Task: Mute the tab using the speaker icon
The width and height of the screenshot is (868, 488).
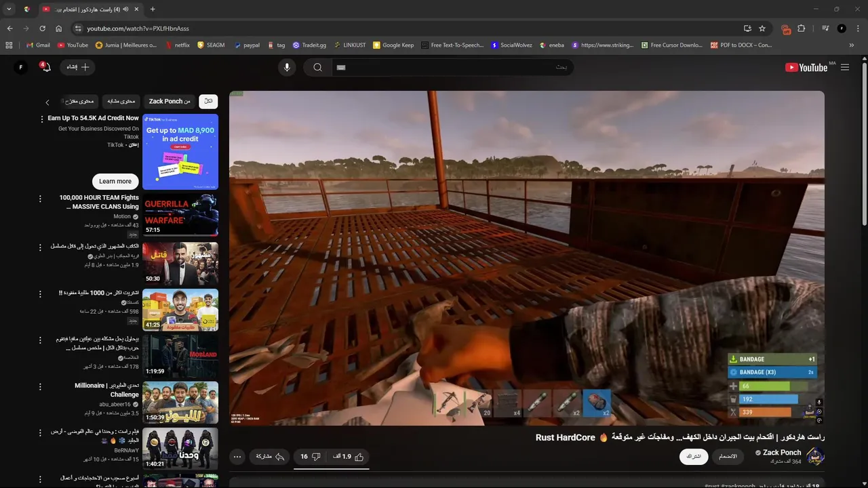Action: pyautogui.click(x=127, y=9)
